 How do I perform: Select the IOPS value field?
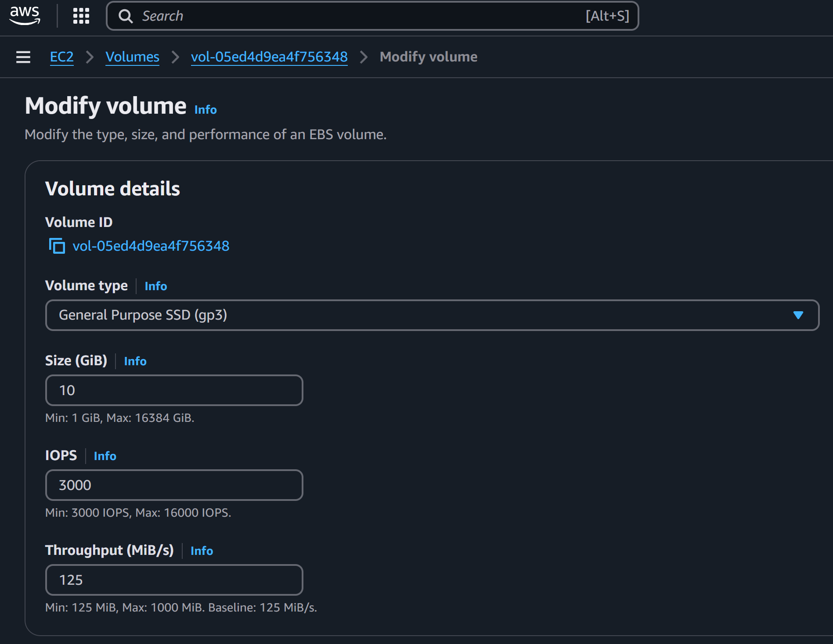point(174,485)
